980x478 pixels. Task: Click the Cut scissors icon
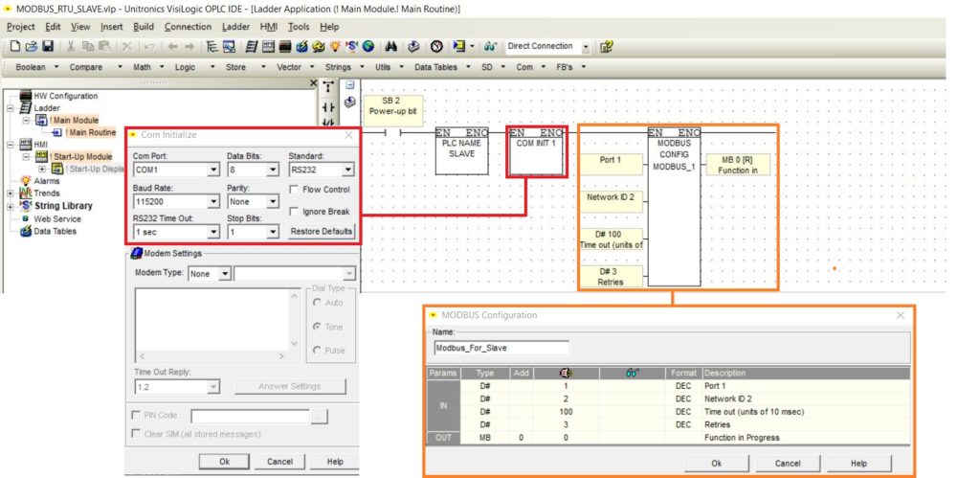71,46
